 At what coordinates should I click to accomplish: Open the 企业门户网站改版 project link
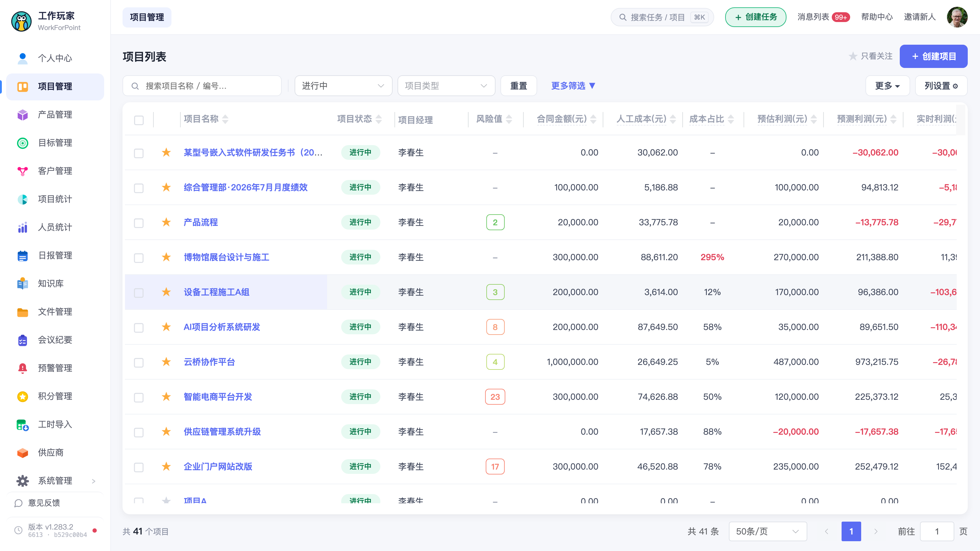pyautogui.click(x=218, y=467)
